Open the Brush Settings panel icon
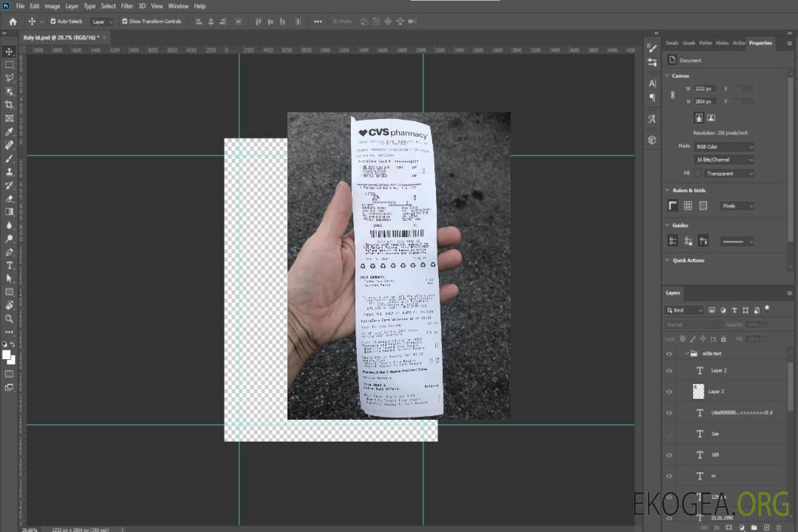798x532 pixels. [652, 48]
